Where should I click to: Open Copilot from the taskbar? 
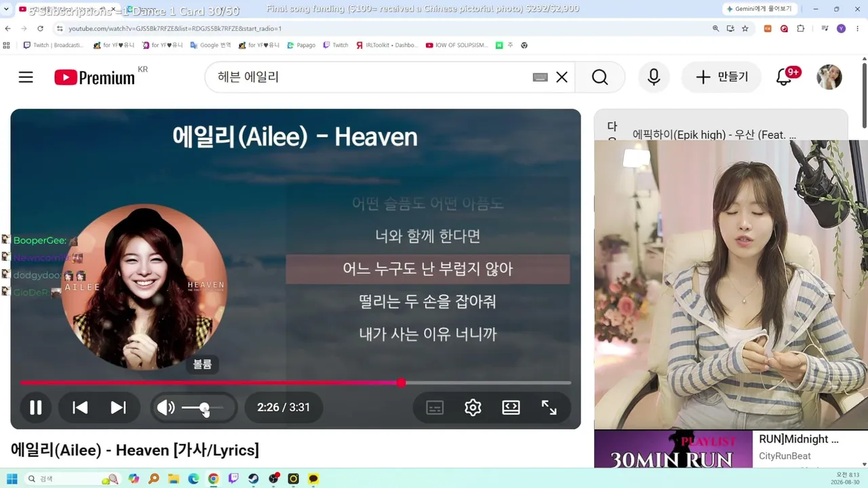[x=134, y=479]
